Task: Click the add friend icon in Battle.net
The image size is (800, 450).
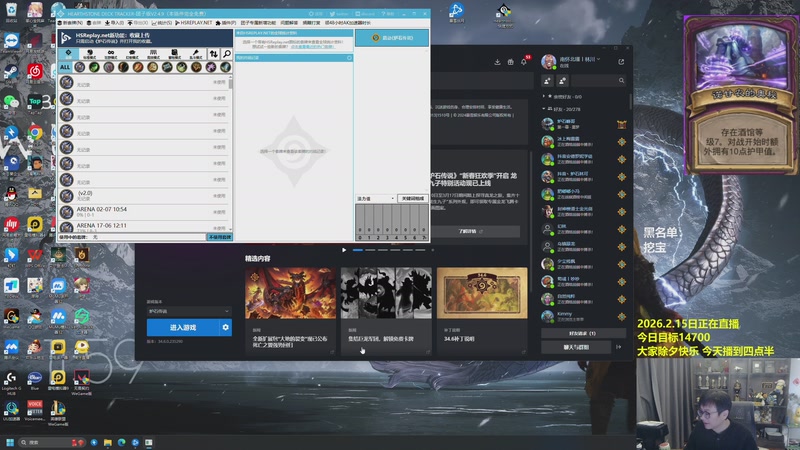Action: [x=547, y=81]
